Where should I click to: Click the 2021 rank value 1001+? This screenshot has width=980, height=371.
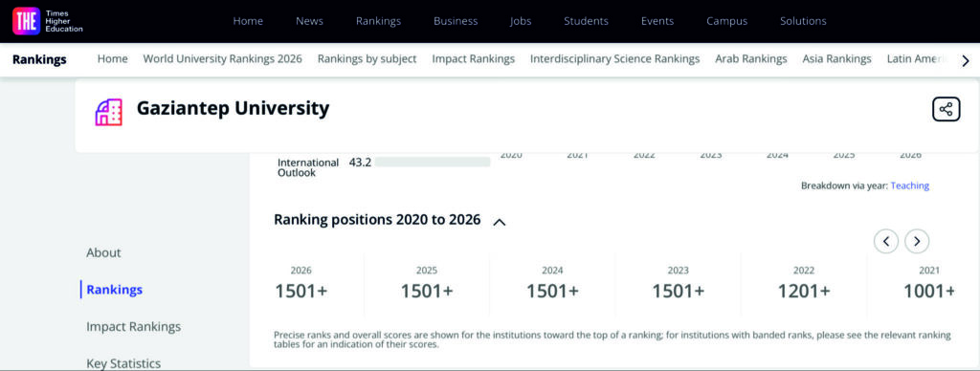tap(929, 291)
